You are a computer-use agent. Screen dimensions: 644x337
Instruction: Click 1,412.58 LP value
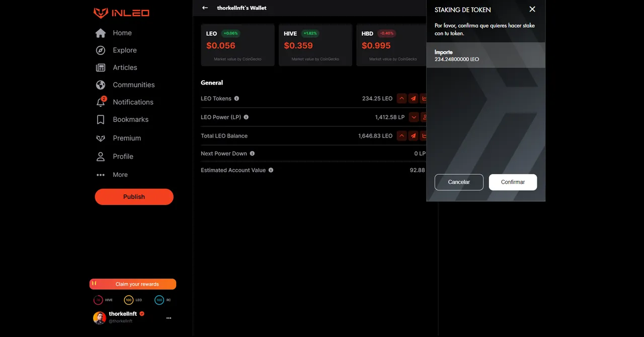[x=390, y=117]
